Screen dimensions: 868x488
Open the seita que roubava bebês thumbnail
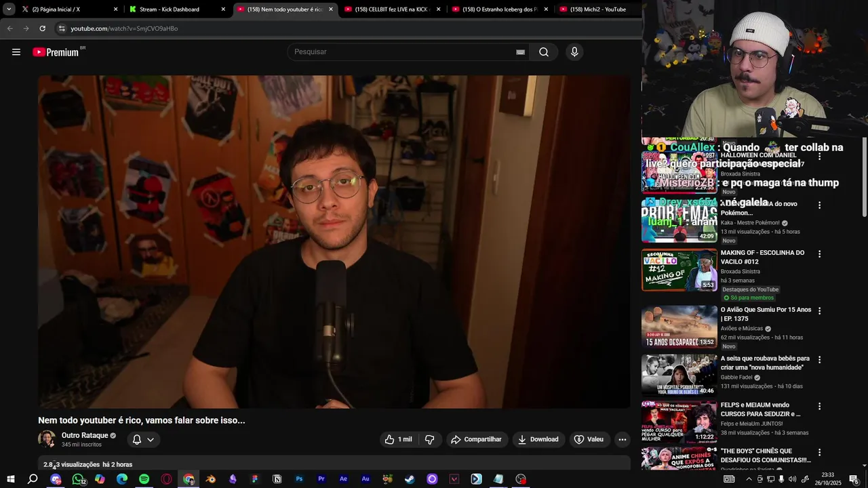pos(679,375)
